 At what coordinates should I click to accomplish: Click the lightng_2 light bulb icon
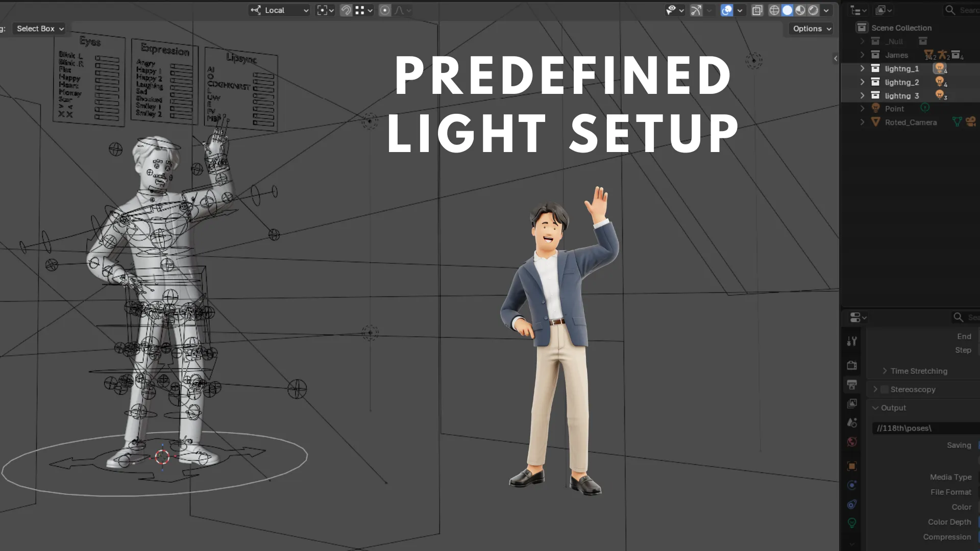[939, 81]
